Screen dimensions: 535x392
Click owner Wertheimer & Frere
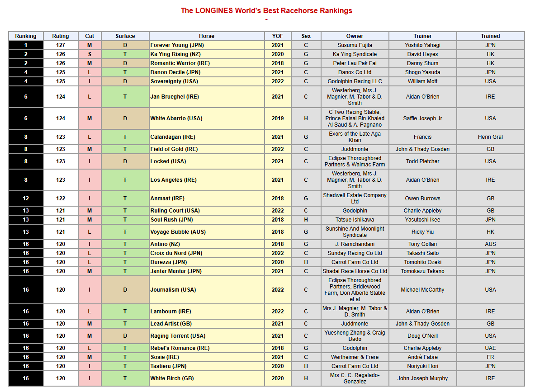(355, 357)
